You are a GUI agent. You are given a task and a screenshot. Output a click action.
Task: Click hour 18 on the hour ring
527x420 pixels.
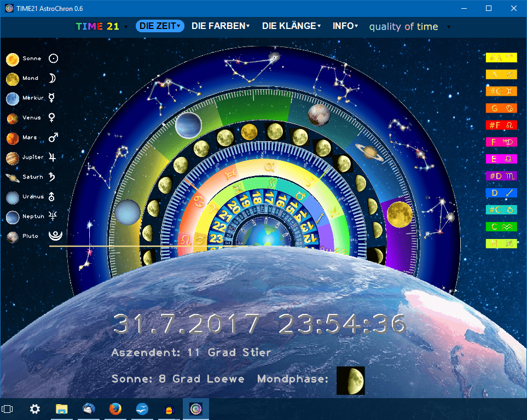pyautogui.click(x=257, y=198)
